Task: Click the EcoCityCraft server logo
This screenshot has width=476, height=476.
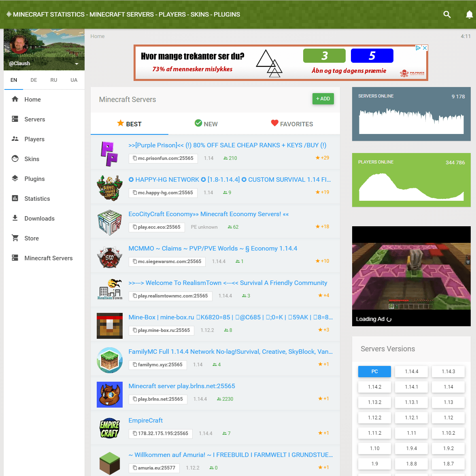Action: click(x=110, y=222)
